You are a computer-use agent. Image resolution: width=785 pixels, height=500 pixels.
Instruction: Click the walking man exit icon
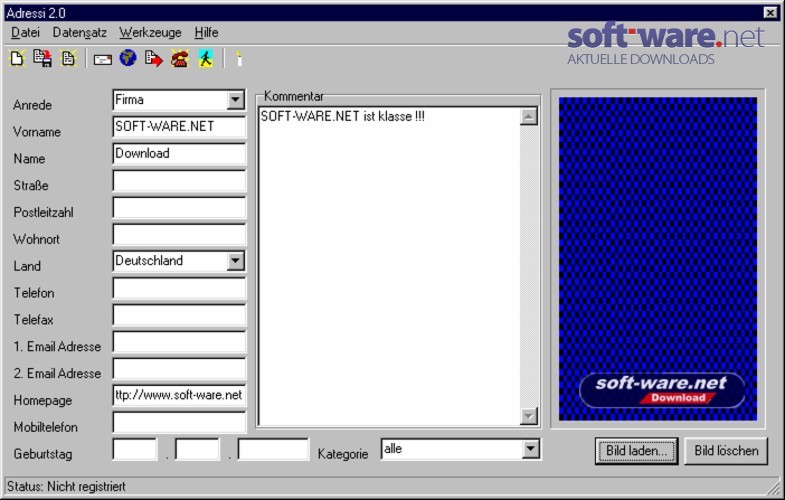[x=205, y=59]
